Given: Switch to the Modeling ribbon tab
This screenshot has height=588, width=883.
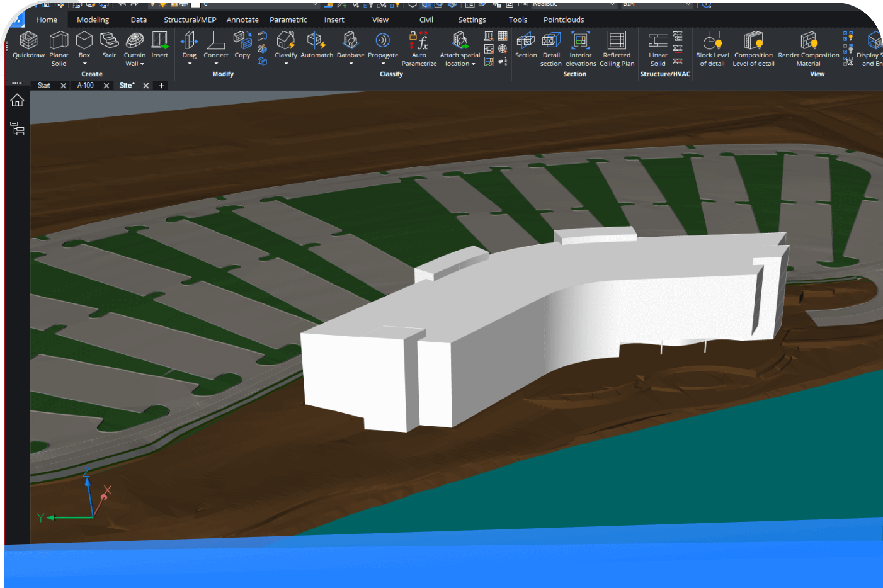Looking at the screenshot, I should point(93,20).
